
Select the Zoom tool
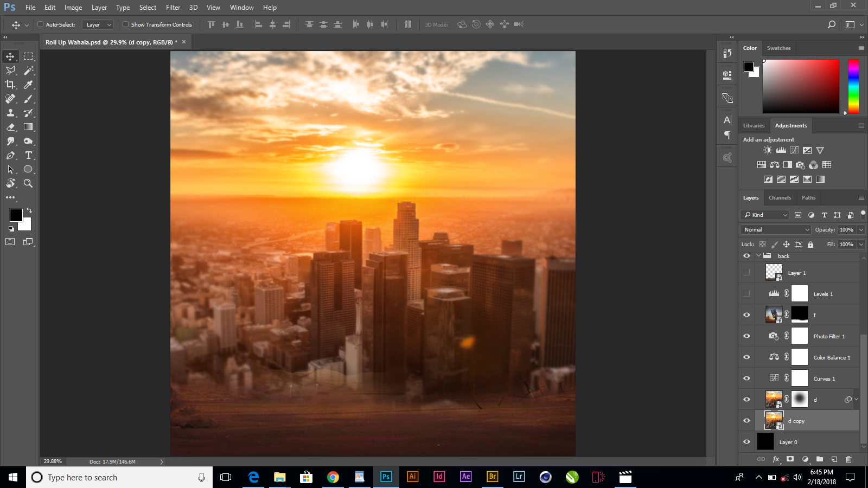point(28,183)
